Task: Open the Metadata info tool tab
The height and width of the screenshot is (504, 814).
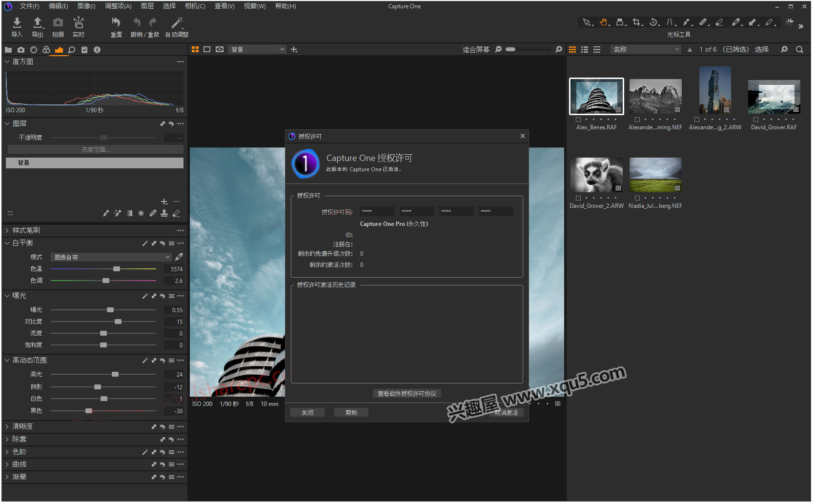Action: point(97,50)
